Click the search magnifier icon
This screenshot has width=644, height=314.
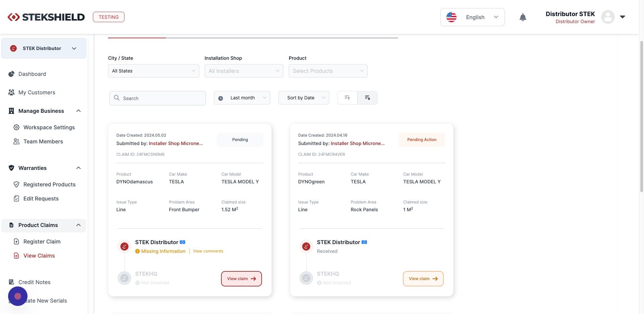(x=117, y=98)
